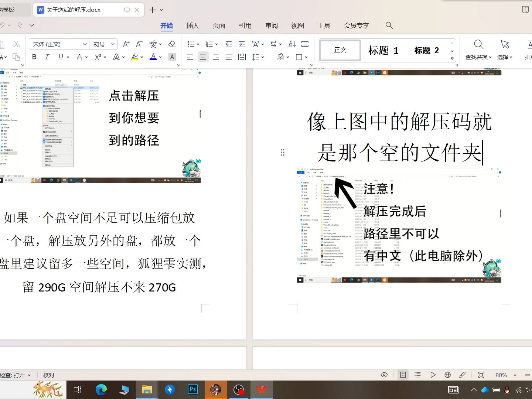Image resolution: width=532 pixels, height=399 pixels.
Task: Toggle strikethrough formatting
Action: coord(79,57)
